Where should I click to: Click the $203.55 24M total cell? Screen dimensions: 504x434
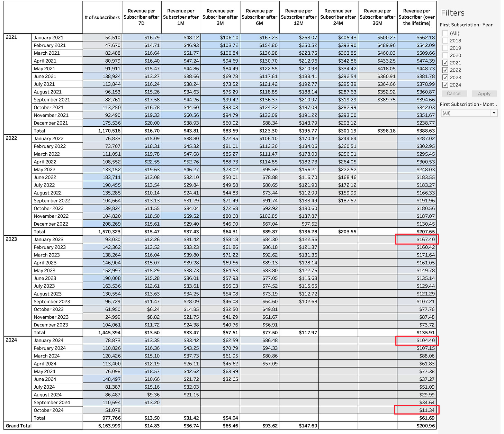(x=338, y=232)
